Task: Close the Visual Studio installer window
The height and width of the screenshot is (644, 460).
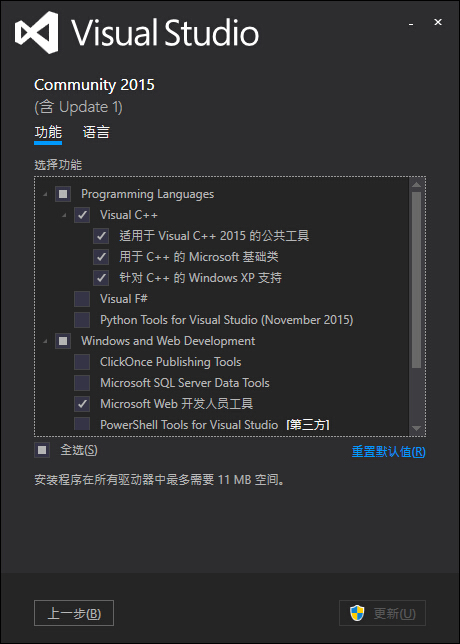Action: pos(438,22)
